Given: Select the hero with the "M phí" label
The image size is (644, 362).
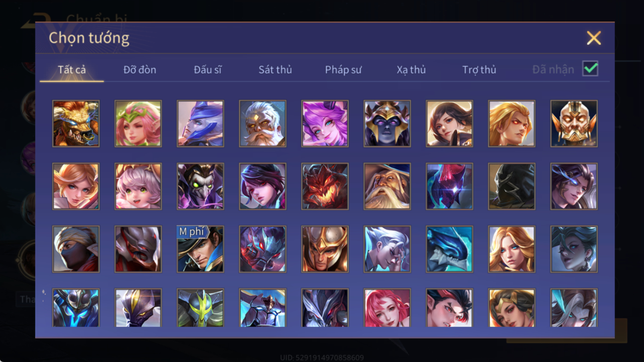Looking at the screenshot, I should point(200,249).
